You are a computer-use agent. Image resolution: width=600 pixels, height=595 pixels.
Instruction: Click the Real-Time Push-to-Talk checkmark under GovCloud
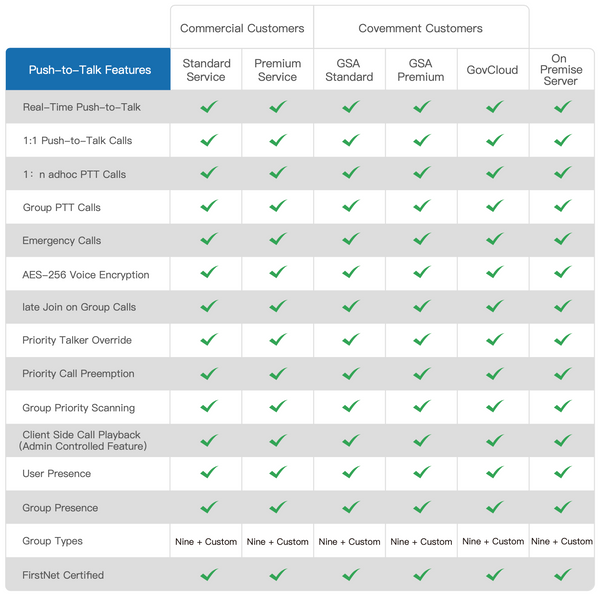494,107
